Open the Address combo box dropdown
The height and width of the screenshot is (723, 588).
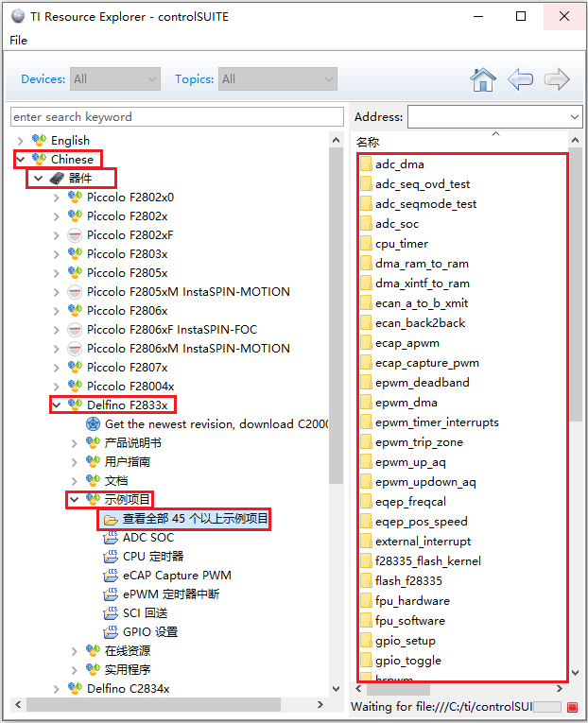click(575, 117)
